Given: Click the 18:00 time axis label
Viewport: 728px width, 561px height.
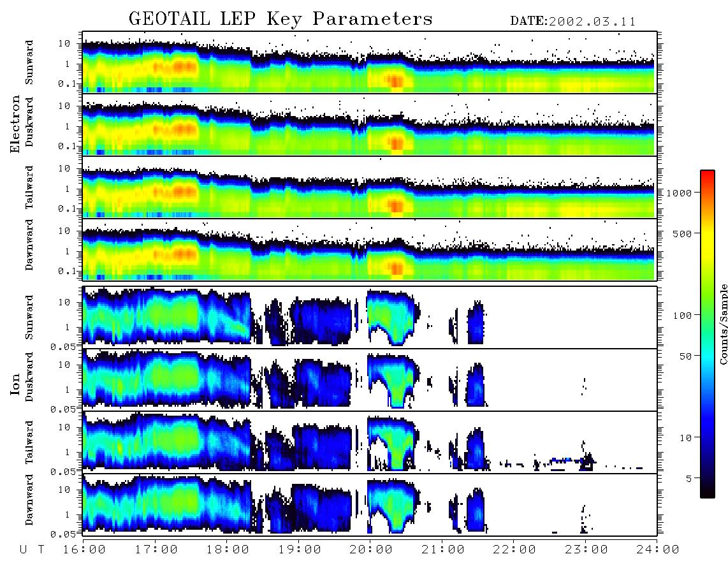Looking at the screenshot, I should [x=228, y=550].
